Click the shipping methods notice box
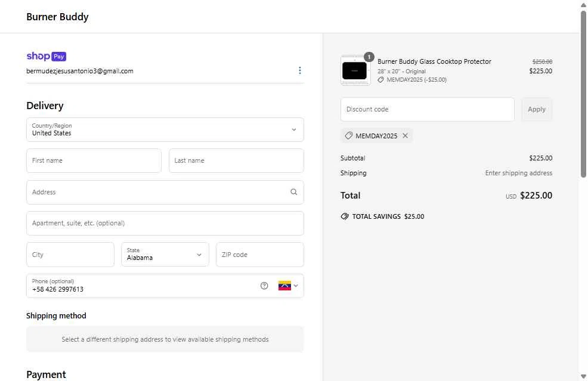The height and width of the screenshot is (381, 588). (165, 339)
